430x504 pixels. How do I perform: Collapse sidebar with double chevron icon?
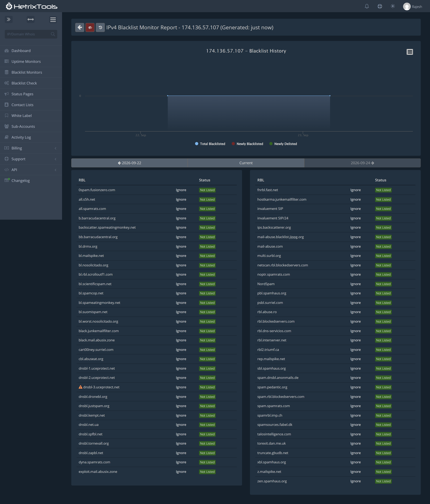pos(8,19)
